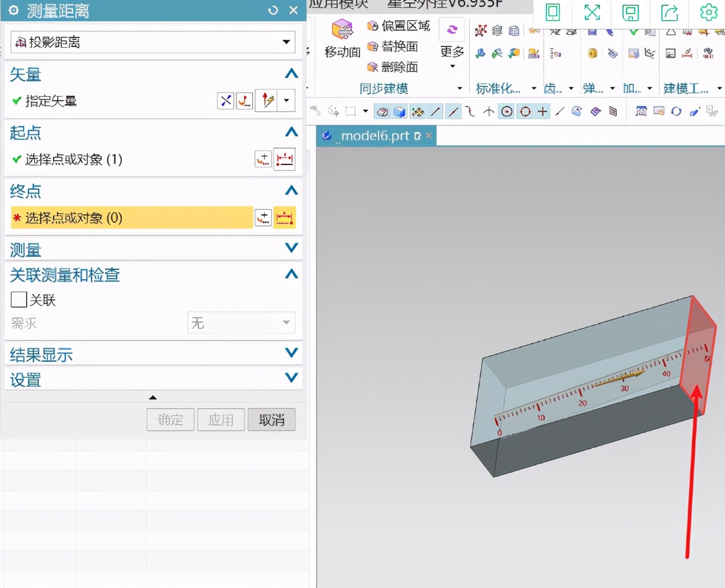Click the 指定矢量 row label

pos(51,101)
